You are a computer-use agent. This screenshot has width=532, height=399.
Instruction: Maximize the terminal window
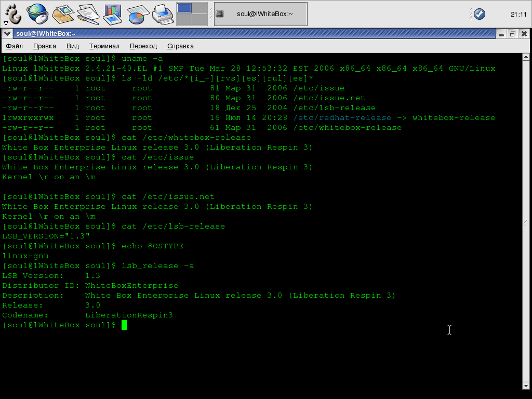click(512, 34)
